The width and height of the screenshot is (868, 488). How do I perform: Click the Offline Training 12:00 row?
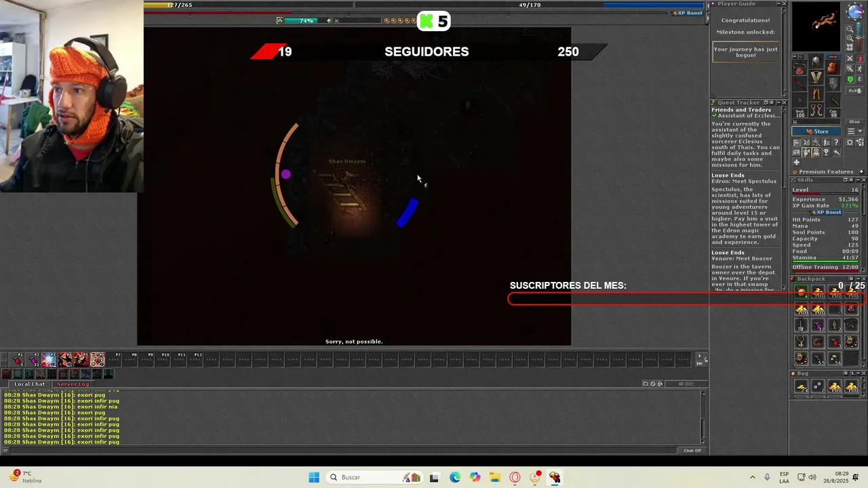coord(825,267)
